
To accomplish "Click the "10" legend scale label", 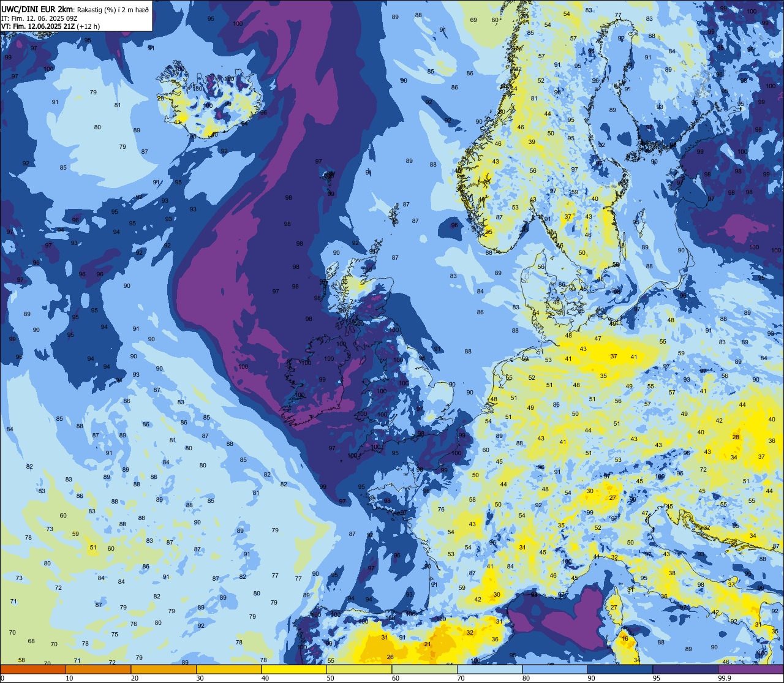I will (69, 678).
